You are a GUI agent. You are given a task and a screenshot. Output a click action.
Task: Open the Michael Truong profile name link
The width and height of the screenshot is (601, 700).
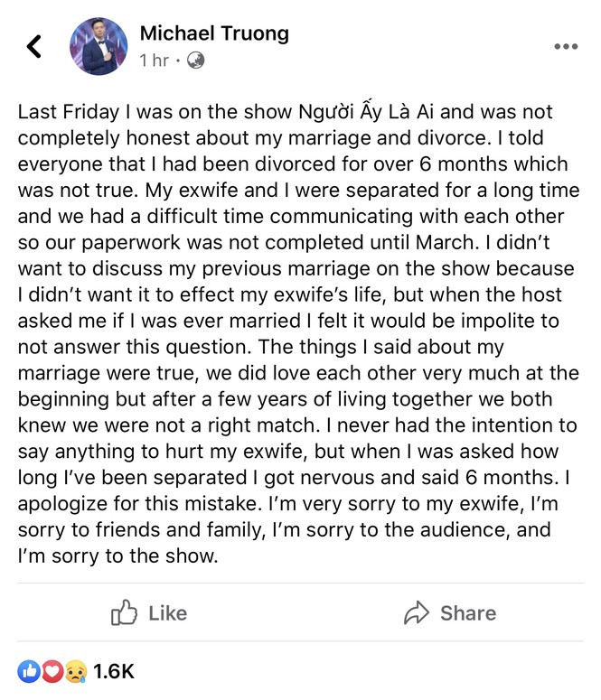[x=214, y=33]
